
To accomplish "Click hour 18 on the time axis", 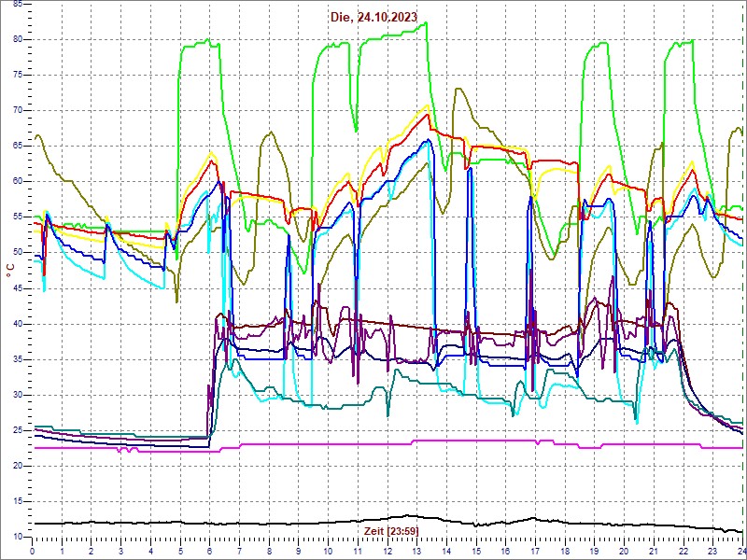I will click(x=564, y=551).
